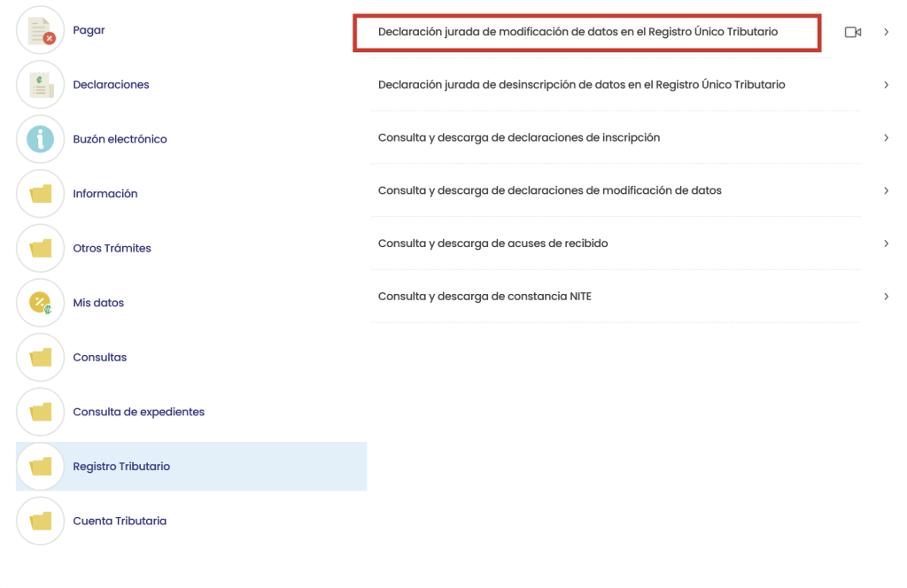Image resolution: width=907 pixels, height=588 pixels.
Task: Open Declaración jurada de modificación de datos
Action: coord(578,32)
